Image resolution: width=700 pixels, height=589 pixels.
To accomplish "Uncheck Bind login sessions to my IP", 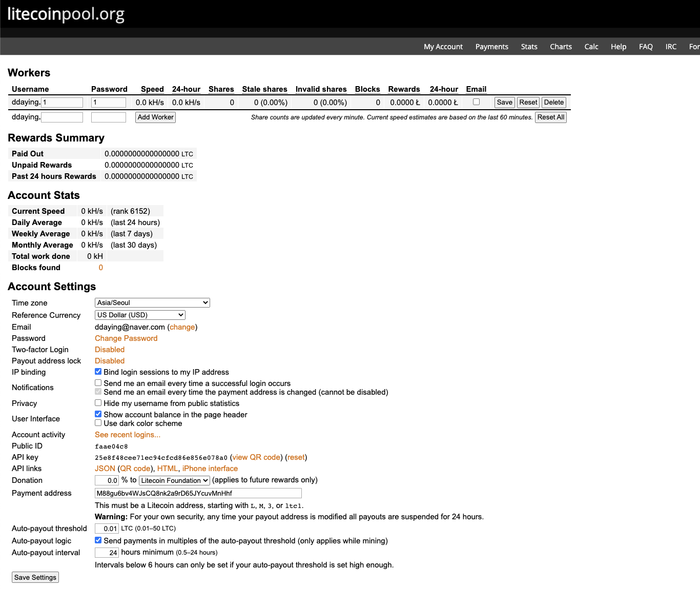I will (98, 372).
